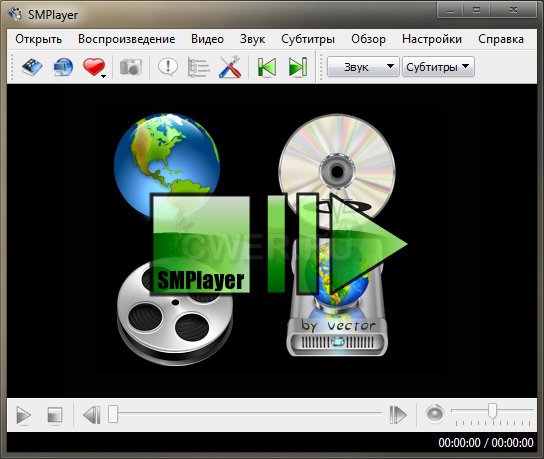Open the Обзор menu

[x=368, y=39]
